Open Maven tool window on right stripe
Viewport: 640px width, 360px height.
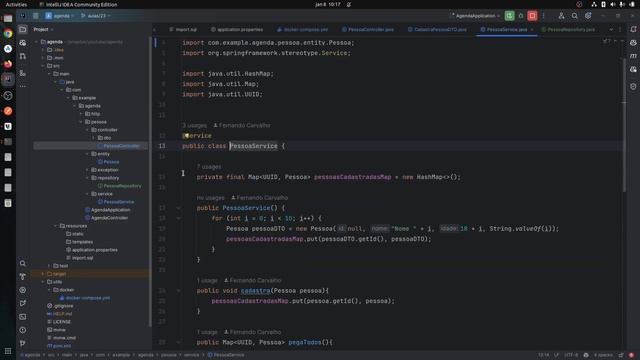(633, 56)
